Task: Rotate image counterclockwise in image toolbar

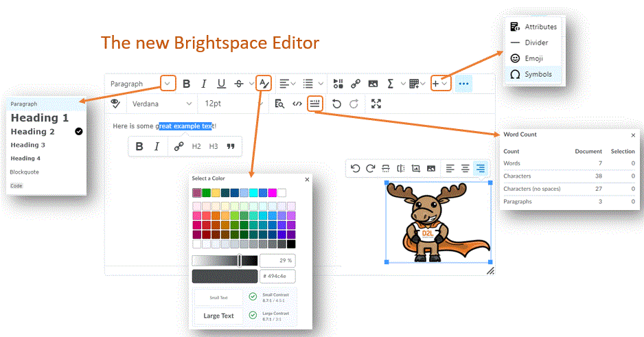Action: 356,168
